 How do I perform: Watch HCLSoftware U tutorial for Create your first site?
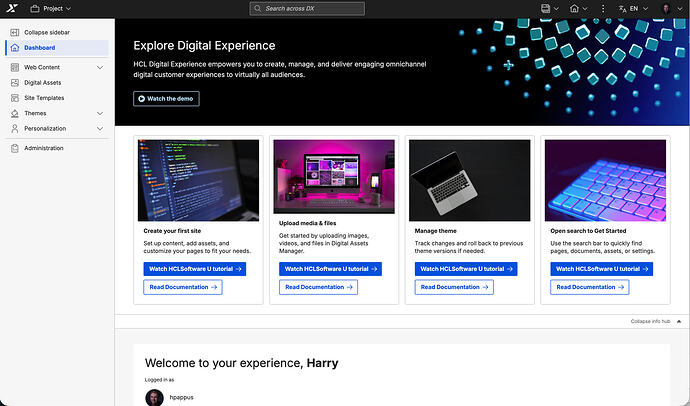[x=195, y=269]
